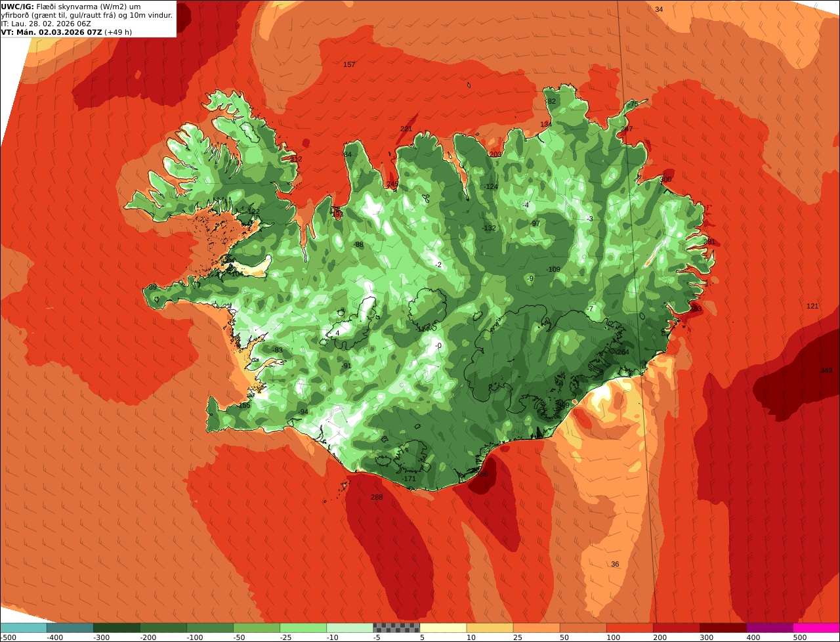Click the '36' value in the southeast sea
This screenshot has width=840, height=642.
(x=615, y=564)
